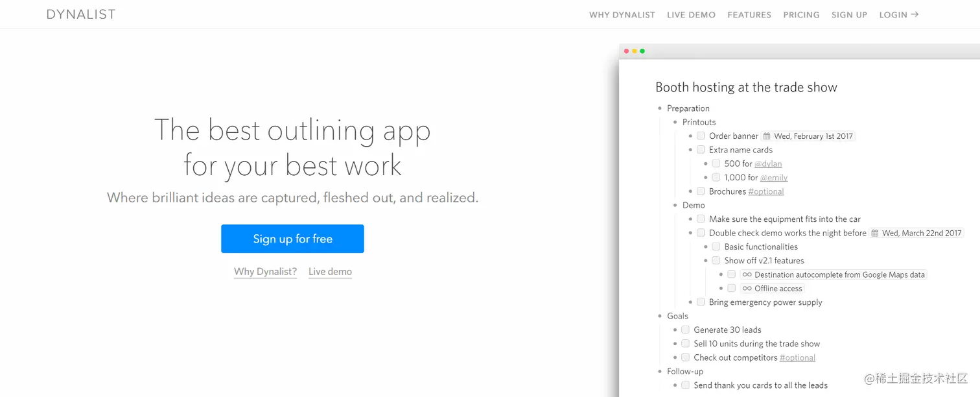Check the Extra name cards checkbox
The image size is (980, 397).
[x=701, y=149]
